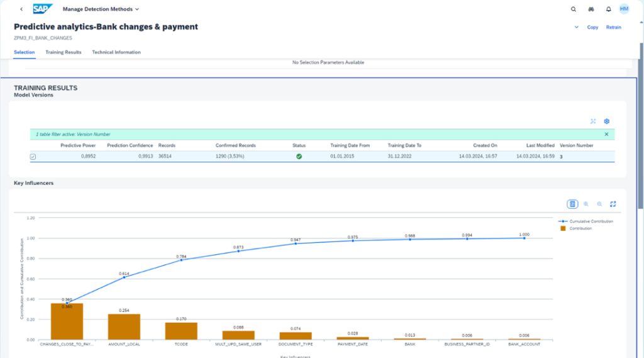644x358 pixels.
Task: Go back using the back arrow
Action: pyautogui.click(x=21, y=9)
